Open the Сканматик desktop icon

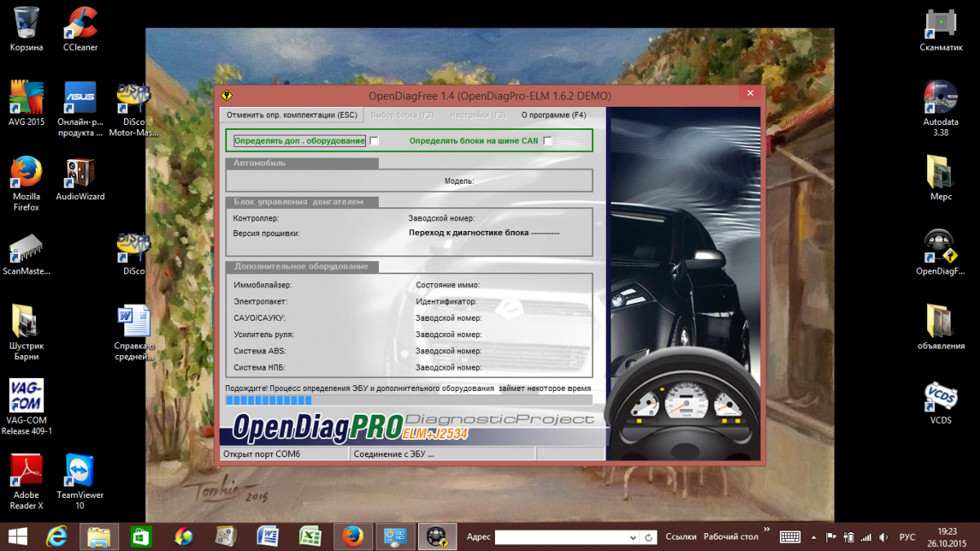pos(940,24)
